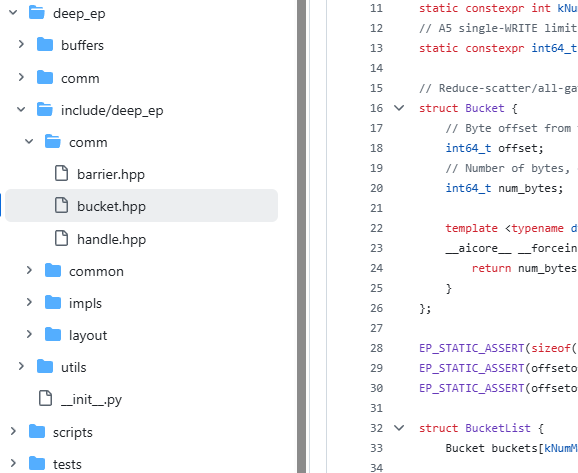Collapse the include/deep_ep folder chevron

tap(21, 109)
